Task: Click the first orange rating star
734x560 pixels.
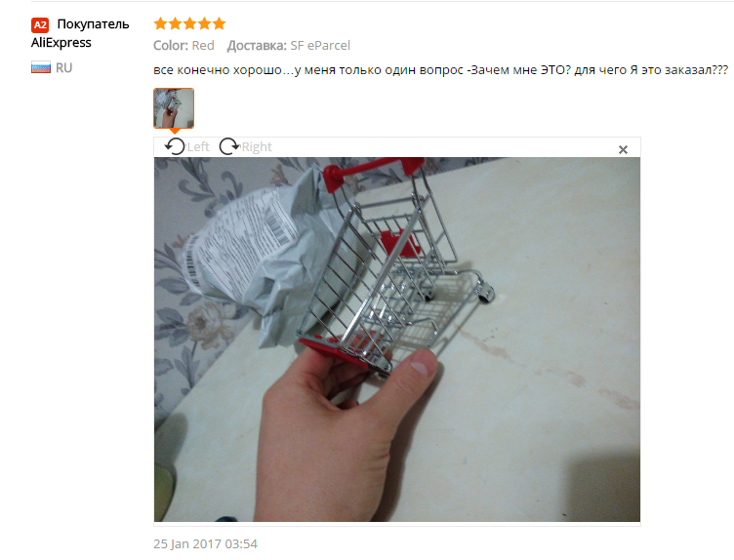Action: tap(160, 23)
